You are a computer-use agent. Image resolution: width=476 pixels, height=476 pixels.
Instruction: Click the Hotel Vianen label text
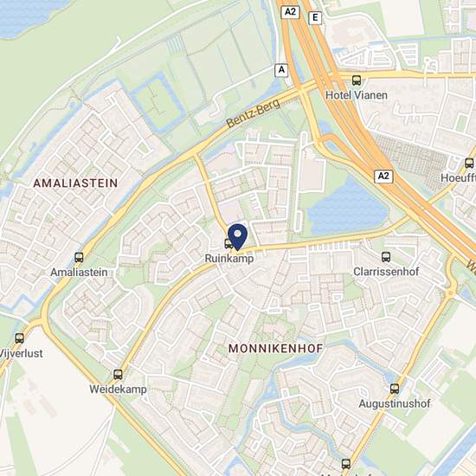pos(357,95)
